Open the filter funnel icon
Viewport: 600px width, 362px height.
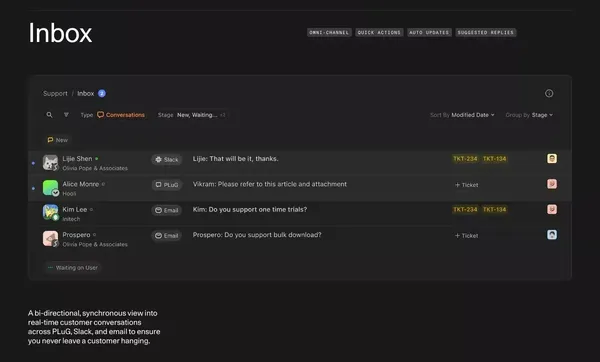coord(66,115)
